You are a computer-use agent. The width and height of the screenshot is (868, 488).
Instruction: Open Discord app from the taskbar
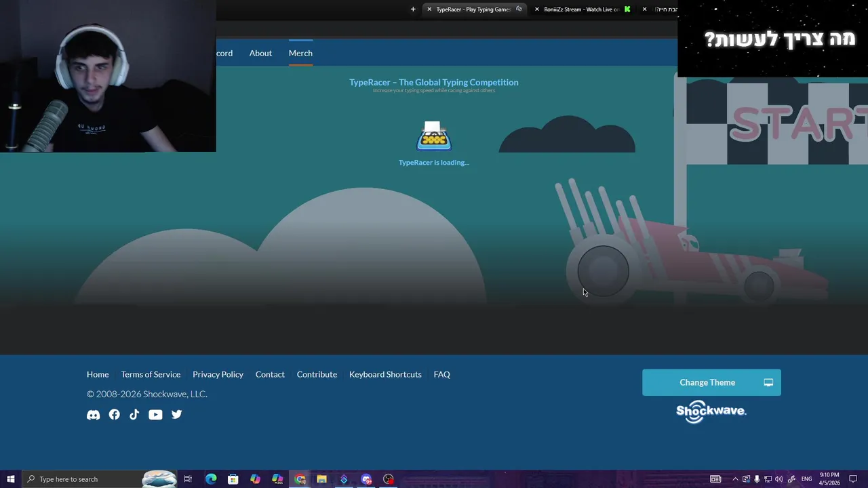(x=366, y=479)
